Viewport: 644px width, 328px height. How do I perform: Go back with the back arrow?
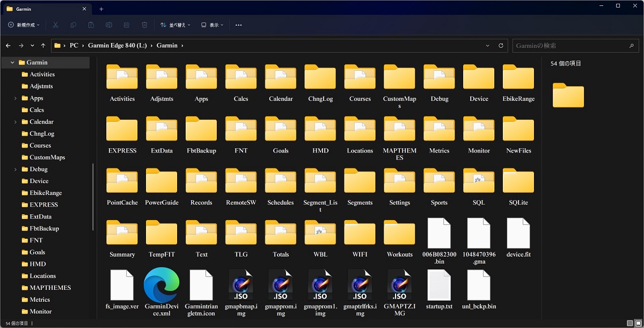pyautogui.click(x=8, y=46)
